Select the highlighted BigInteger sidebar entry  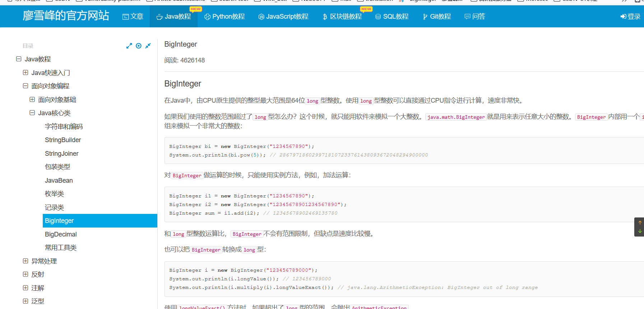(x=100, y=221)
